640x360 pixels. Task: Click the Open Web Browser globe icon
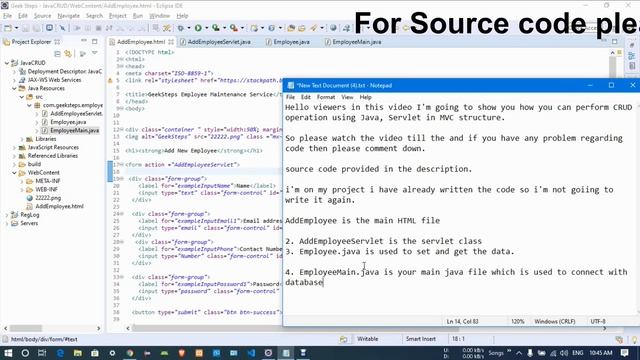pyautogui.click(x=333, y=28)
